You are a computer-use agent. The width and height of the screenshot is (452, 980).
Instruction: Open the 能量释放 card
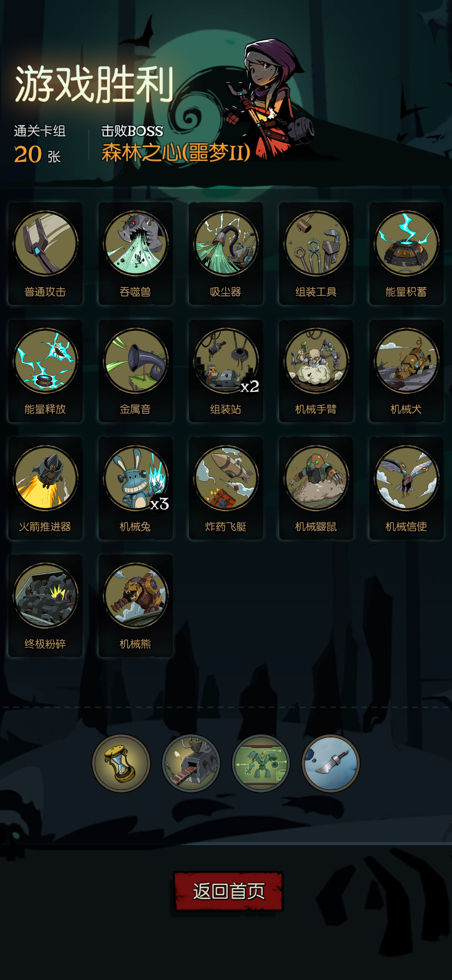tap(45, 371)
